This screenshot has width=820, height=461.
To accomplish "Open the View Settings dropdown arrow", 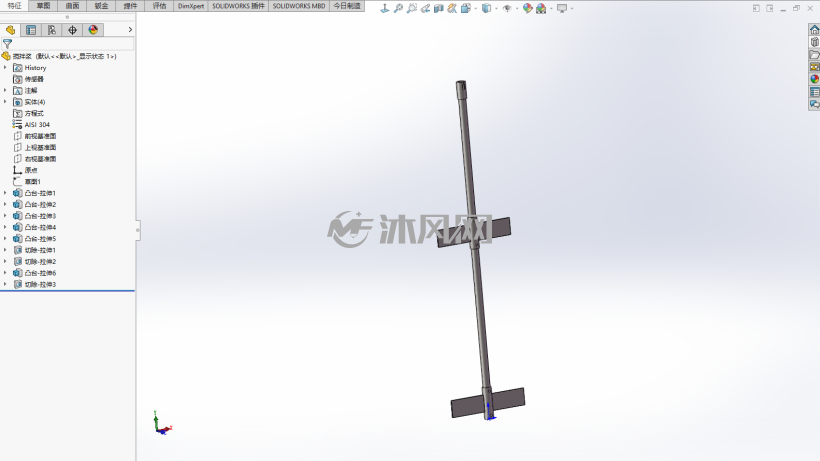I will click(x=572, y=8).
